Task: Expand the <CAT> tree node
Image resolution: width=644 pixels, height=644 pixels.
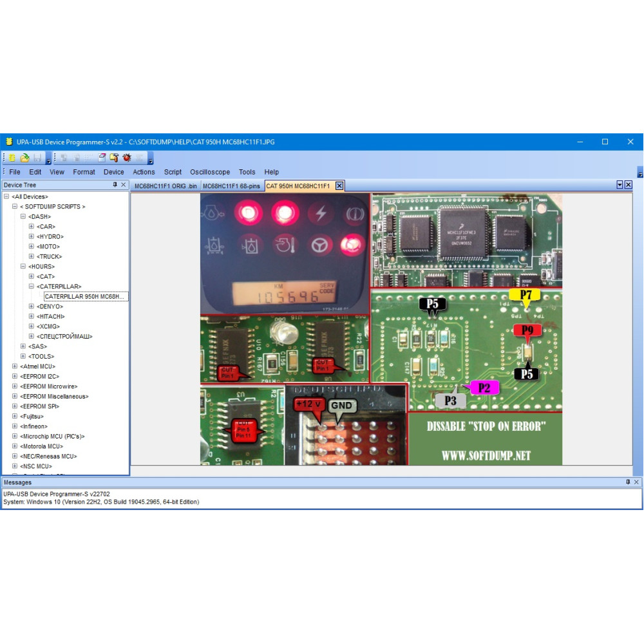Action: 31,276
